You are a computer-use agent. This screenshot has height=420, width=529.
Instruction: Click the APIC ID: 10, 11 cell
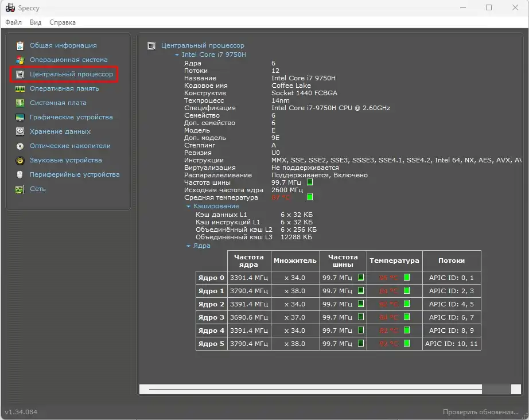pyautogui.click(x=452, y=344)
